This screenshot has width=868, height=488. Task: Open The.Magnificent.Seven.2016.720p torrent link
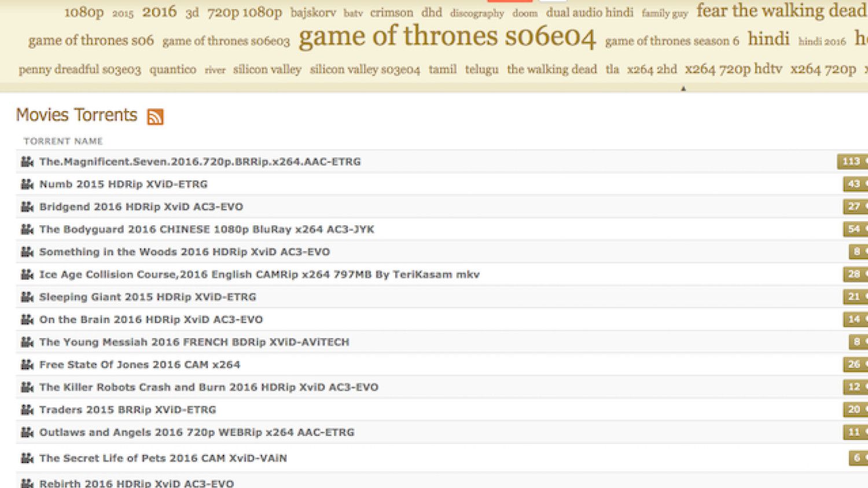tap(200, 162)
